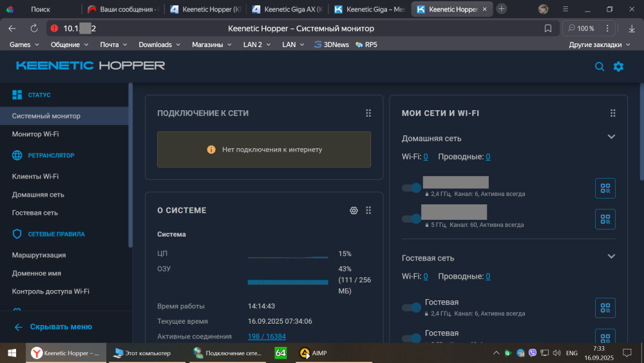Viewport: 644px width, 363px height.
Task: Open the guest network Wi-Fi count link
Action: [426, 276]
